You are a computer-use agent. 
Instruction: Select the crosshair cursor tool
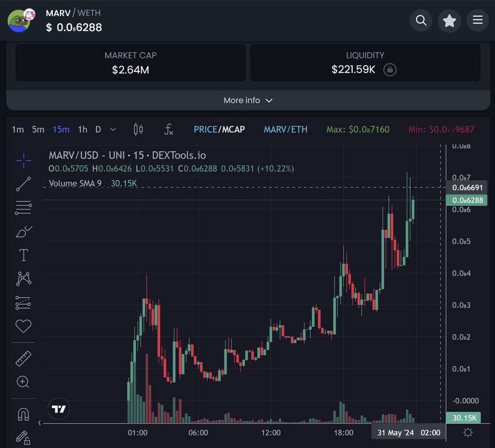(x=24, y=160)
